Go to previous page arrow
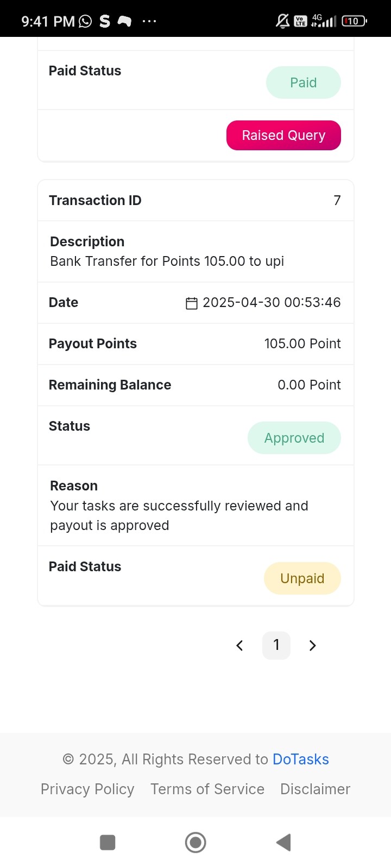Viewport: 391px width, 868px height. click(239, 646)
